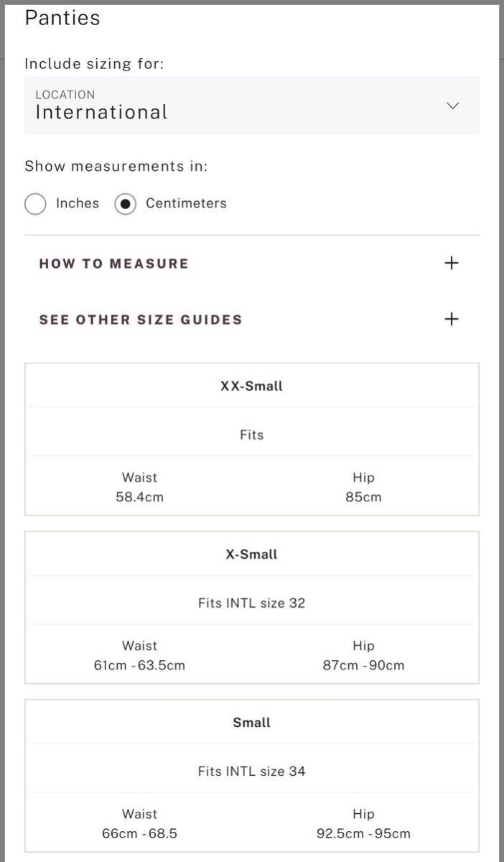The width and height of the screenshot is (504, 862).
Task: Select the Inches radio button
Action: coord(35,204)
